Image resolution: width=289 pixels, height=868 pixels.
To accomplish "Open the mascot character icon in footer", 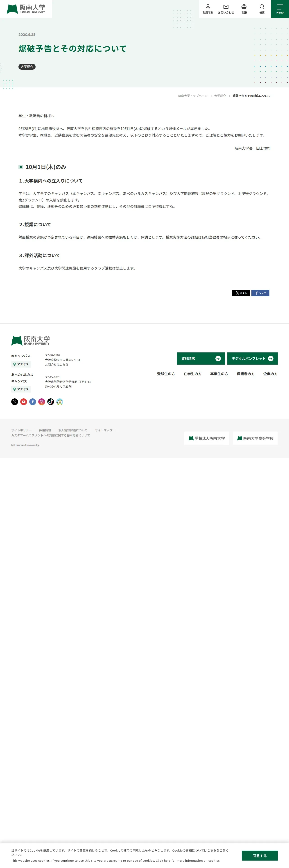I will point(60,402).
